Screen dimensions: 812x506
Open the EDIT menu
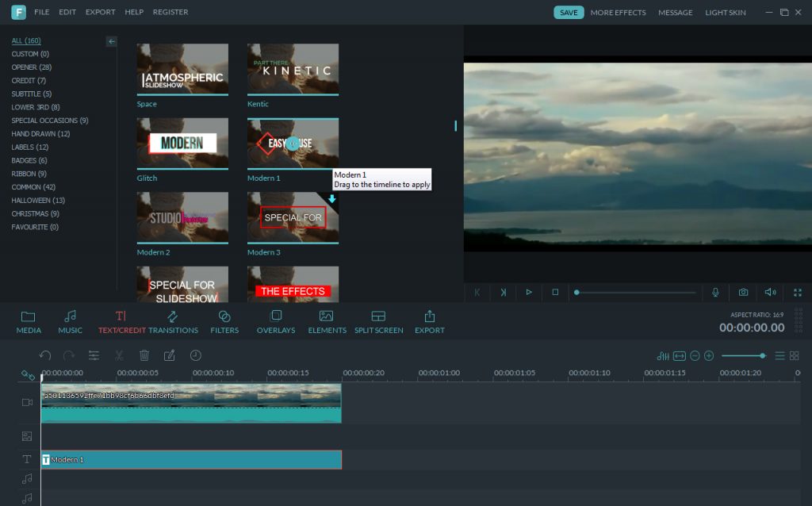[67, 12]
